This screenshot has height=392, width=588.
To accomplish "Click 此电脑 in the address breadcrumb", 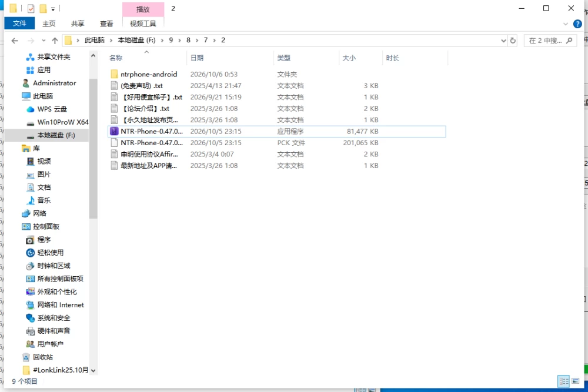I will click(x=95, y=40).
